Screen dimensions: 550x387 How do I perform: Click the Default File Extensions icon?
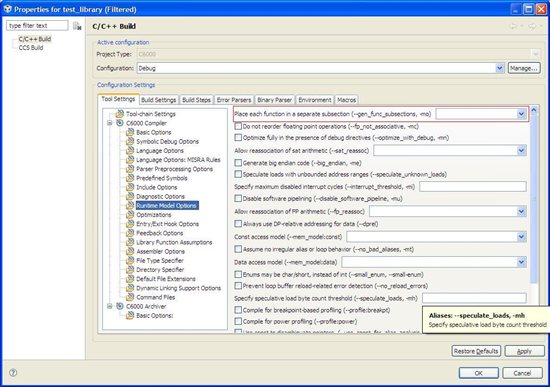[130, 279]
